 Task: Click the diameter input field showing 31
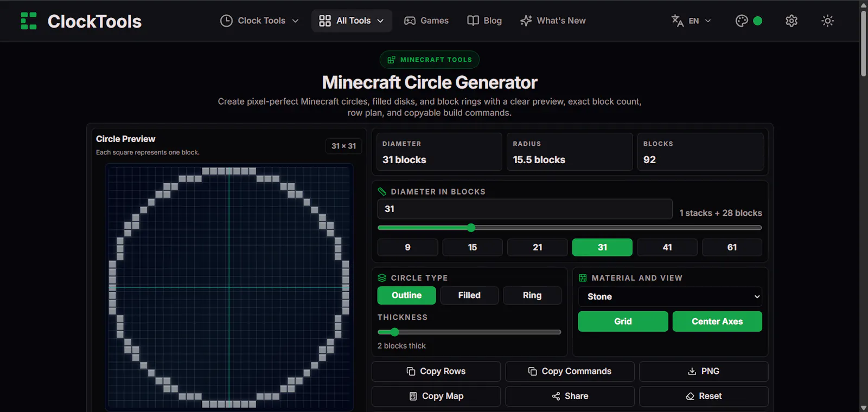click(x=525, y=209)
